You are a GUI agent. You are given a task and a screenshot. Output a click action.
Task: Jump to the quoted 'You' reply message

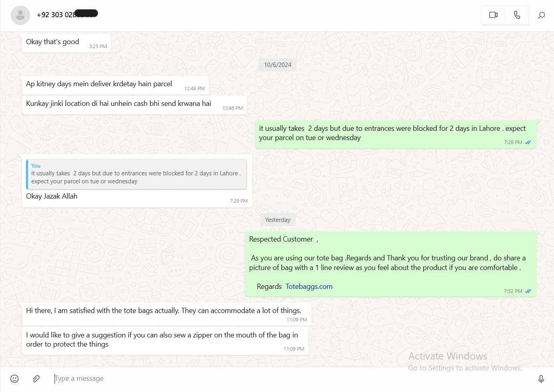136,174
